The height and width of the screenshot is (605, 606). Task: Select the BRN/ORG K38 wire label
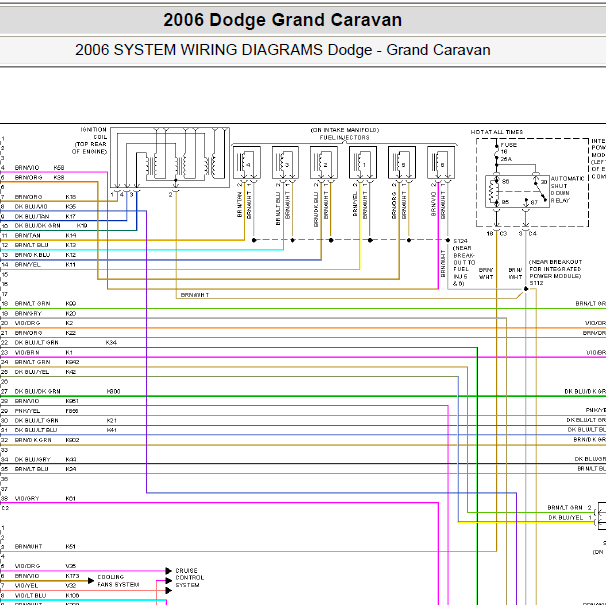(39, 177)
